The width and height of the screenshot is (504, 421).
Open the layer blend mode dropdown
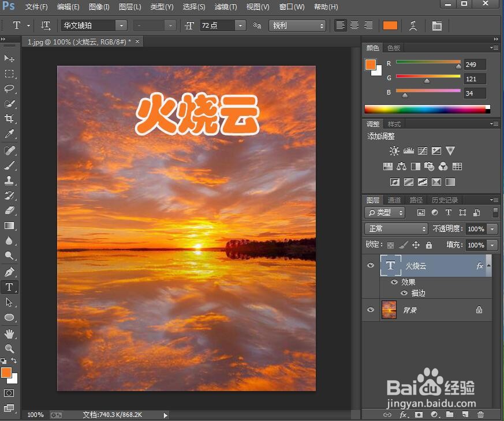(396, 228)
